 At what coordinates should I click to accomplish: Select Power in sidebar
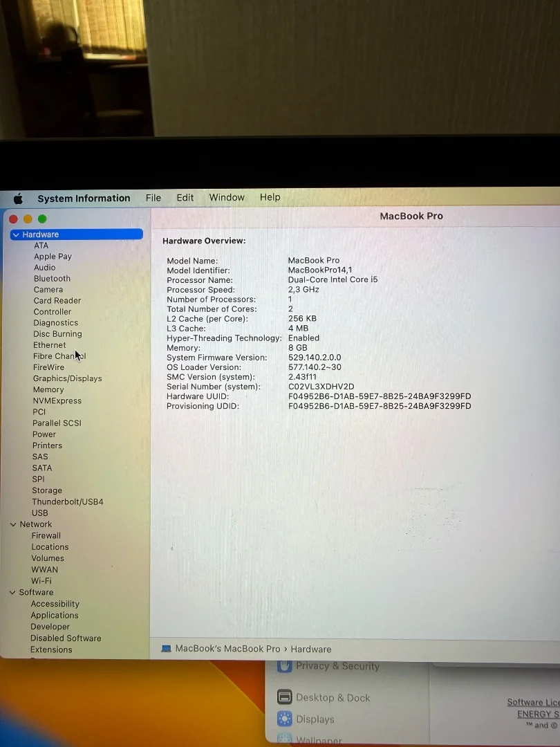(x=44, y=434)
